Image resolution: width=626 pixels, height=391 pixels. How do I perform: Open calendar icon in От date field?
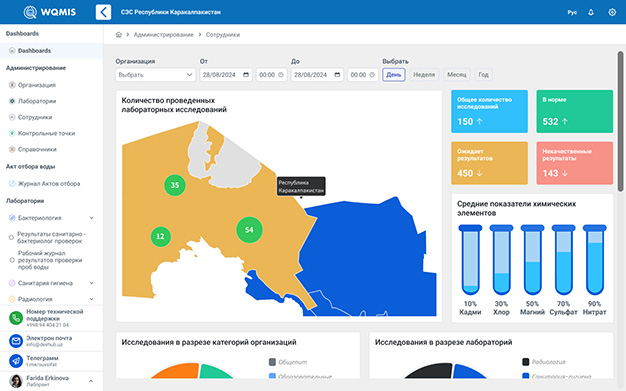(246, 75)
